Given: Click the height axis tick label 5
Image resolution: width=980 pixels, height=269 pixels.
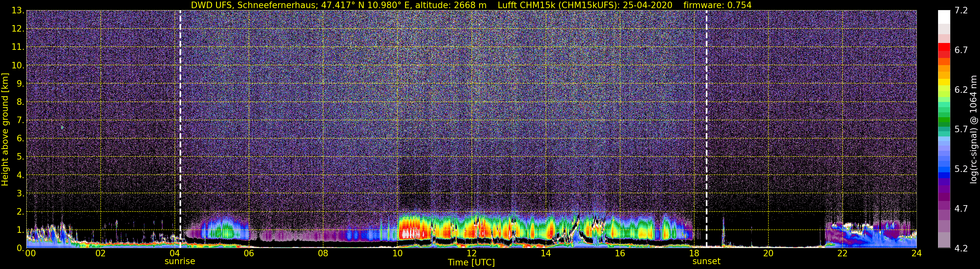Looking at the screenshot, I should tap(20, 157).
